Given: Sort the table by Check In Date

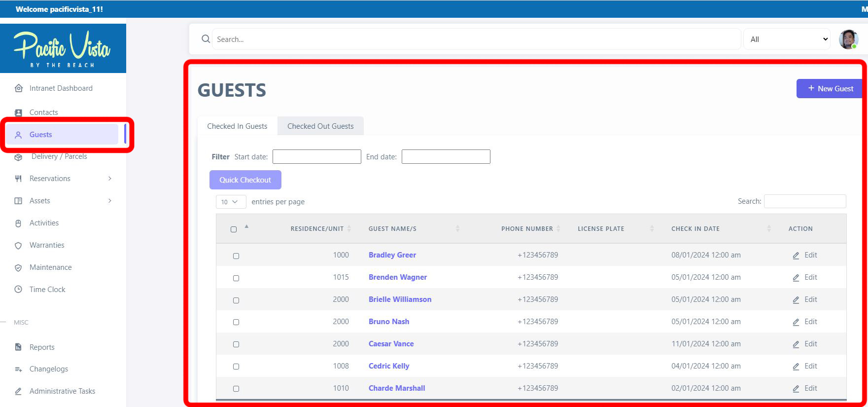Looking at the screenshot, I should (695, 229).
